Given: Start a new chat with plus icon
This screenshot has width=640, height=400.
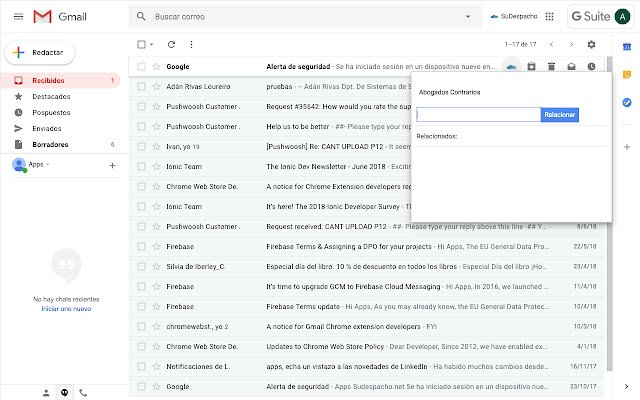Looking at the screenshot, I should [x=112, y=165].
